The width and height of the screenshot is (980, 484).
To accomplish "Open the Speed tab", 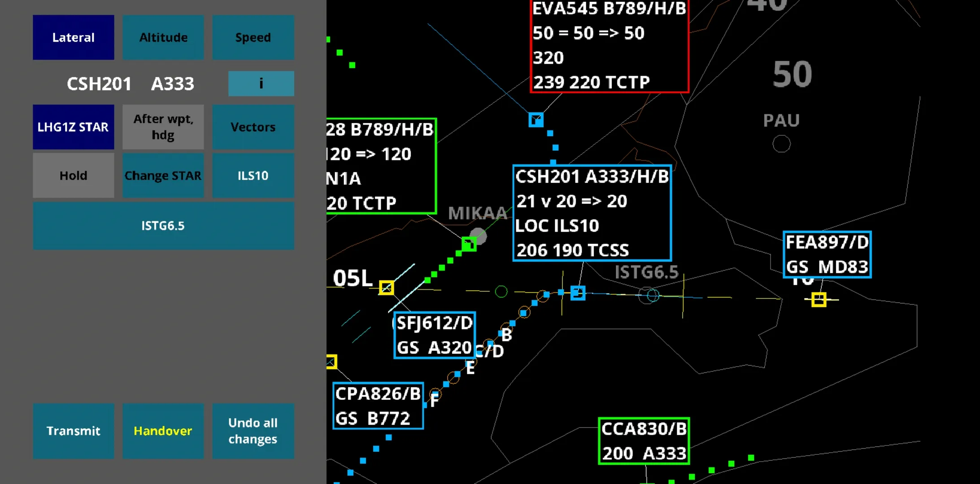I will (x=253, y=37).
